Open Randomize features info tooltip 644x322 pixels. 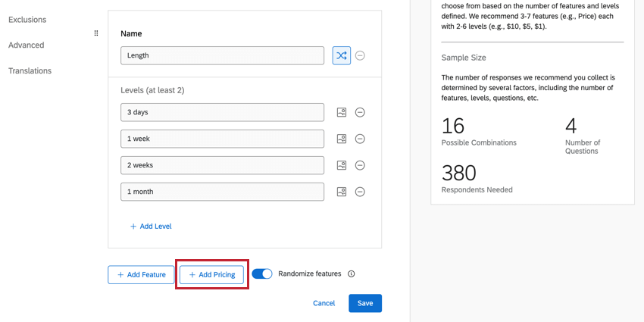tap(352, 274)
